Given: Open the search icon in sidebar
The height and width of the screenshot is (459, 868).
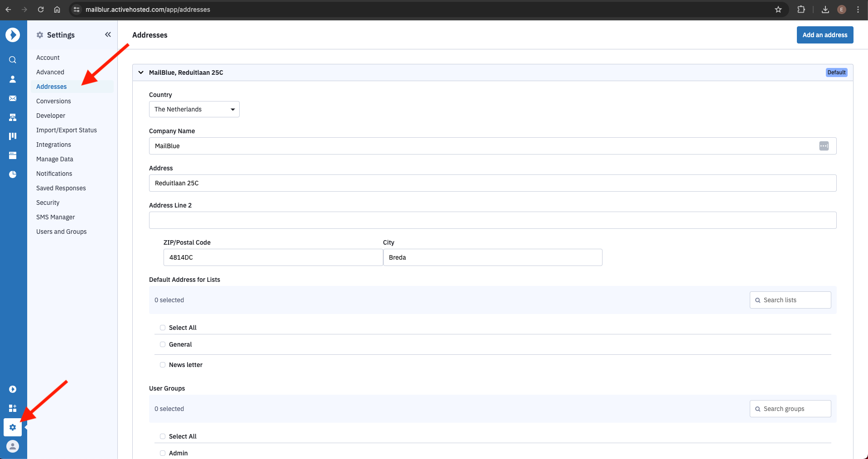Looking at the screenshot, I should click(13, 60).
